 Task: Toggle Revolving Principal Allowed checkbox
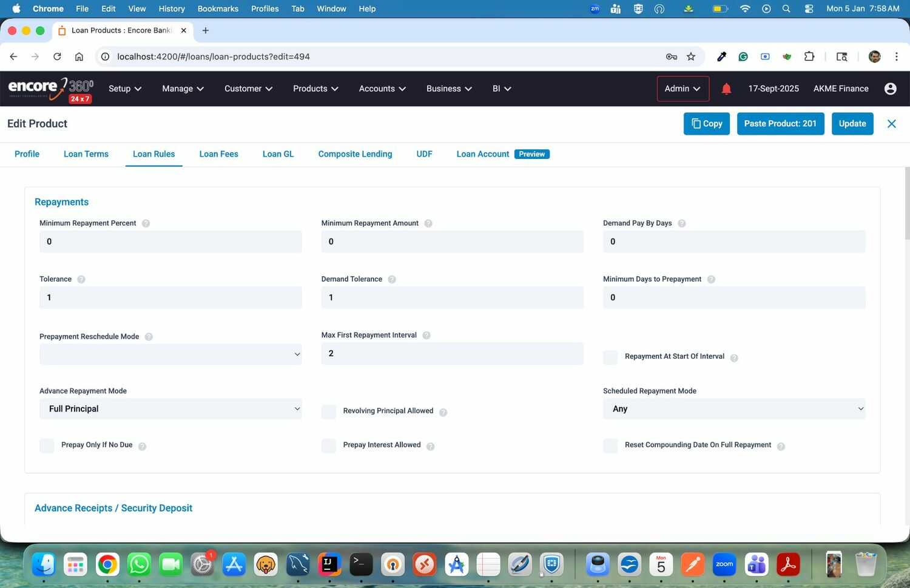tap(329, 412)
